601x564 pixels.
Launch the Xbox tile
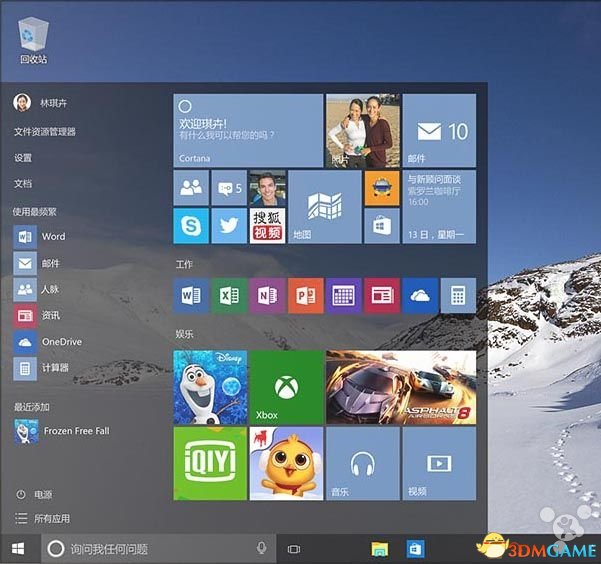click(x=286, y=387)
